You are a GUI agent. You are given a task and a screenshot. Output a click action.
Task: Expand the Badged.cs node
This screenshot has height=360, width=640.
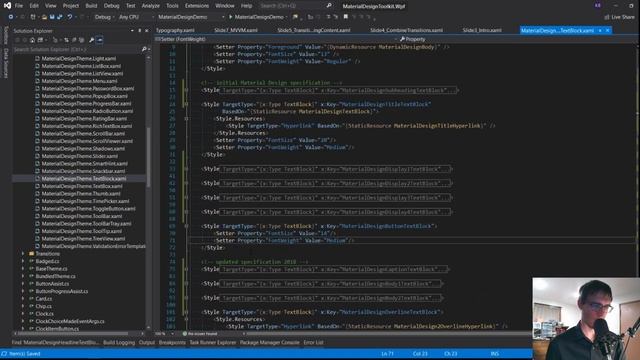(x=23, y=261)
